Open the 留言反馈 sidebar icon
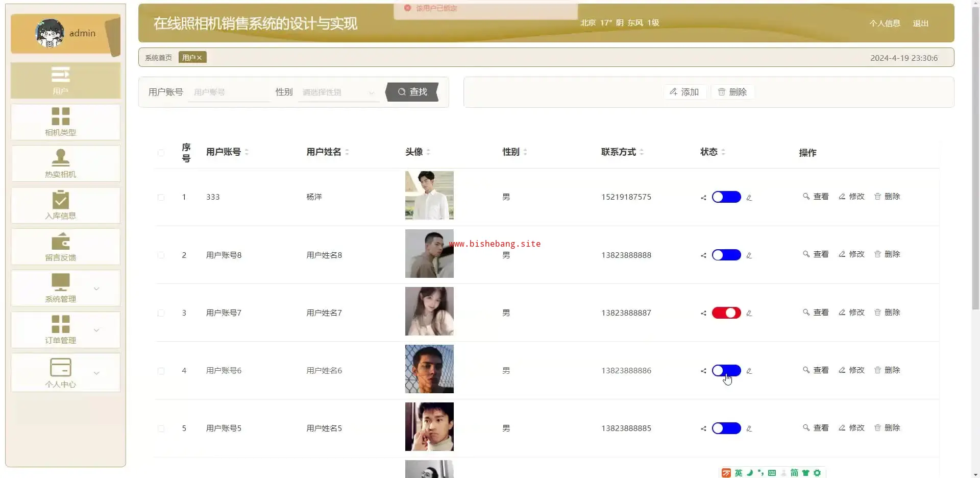The image size is (980, 478). pos(60,241)
